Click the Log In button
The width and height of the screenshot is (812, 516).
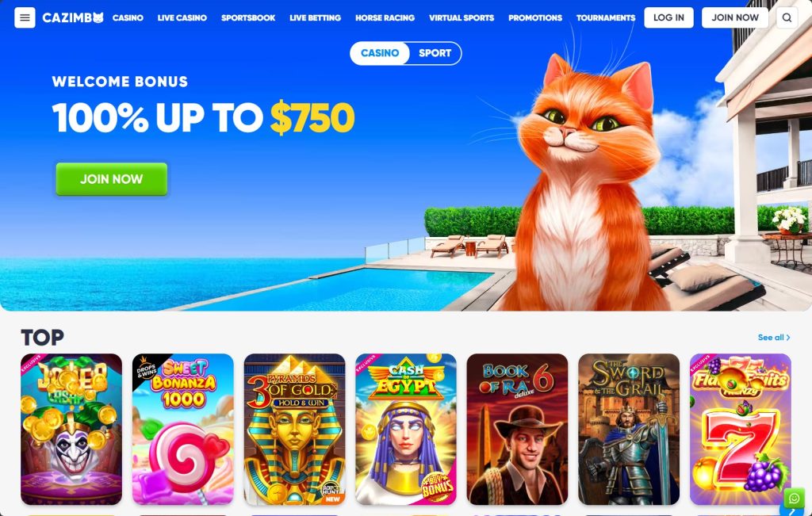pyautogui.click(x=668, y=17)
